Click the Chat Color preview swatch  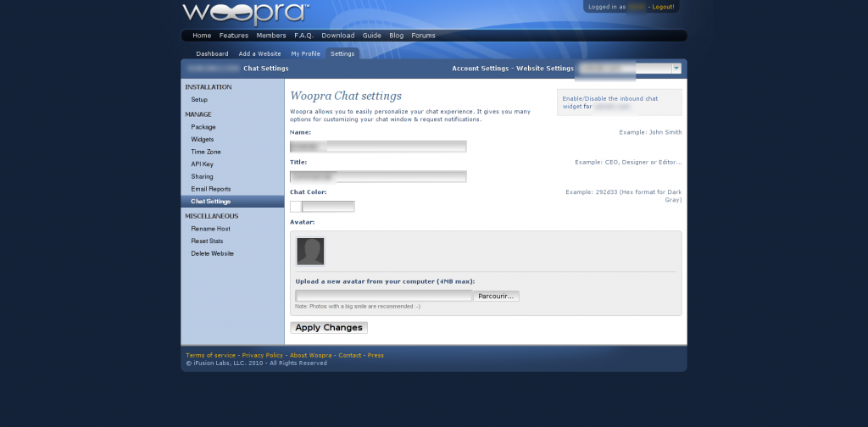click(296, 207)
